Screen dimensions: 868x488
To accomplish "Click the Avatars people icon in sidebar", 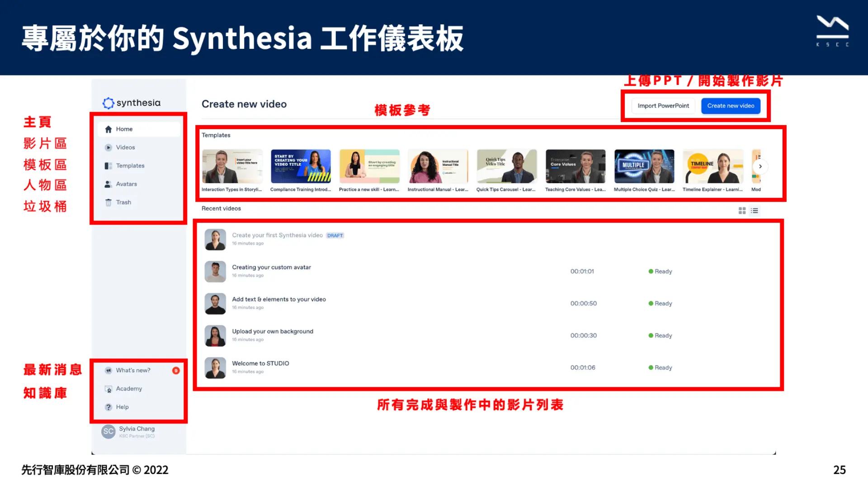I will click(108, 184).
